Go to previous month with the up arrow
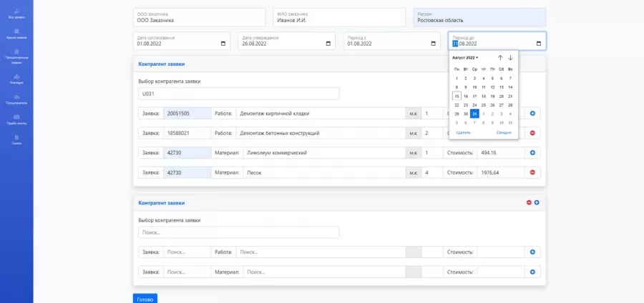 [500, 58]
